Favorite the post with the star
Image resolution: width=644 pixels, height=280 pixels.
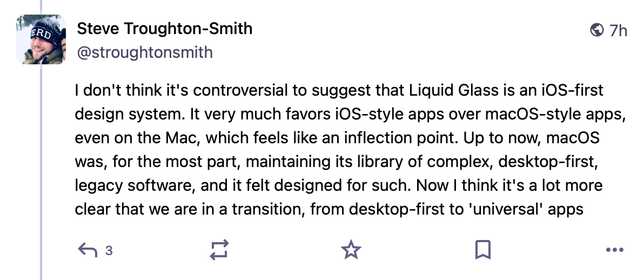coord(351,250)
